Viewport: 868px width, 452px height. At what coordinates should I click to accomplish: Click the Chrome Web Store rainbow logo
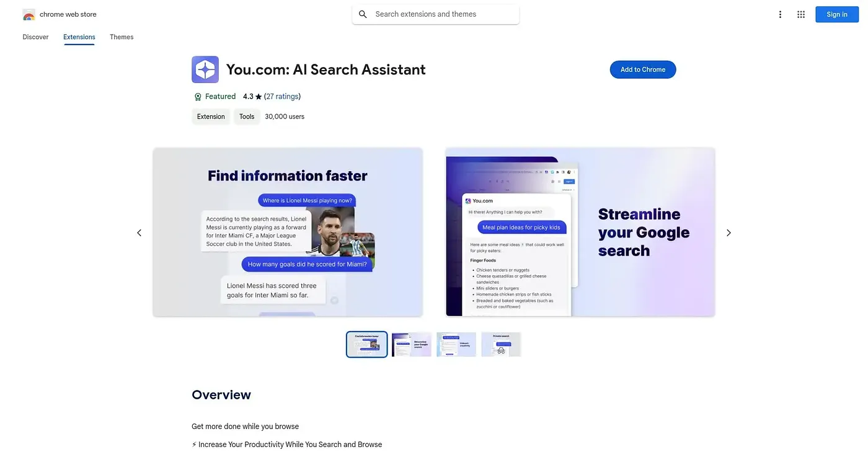[x=29, y=15]
